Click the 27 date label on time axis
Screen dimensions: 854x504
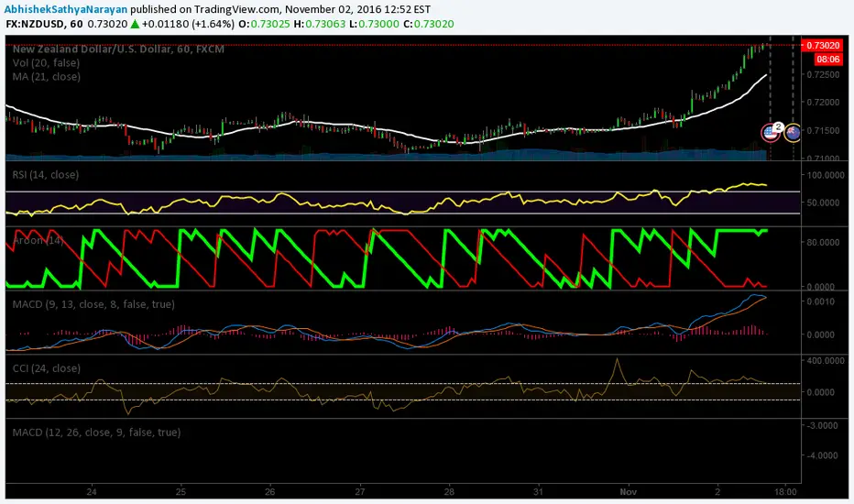pyautogui.click(x=359, y=491)
